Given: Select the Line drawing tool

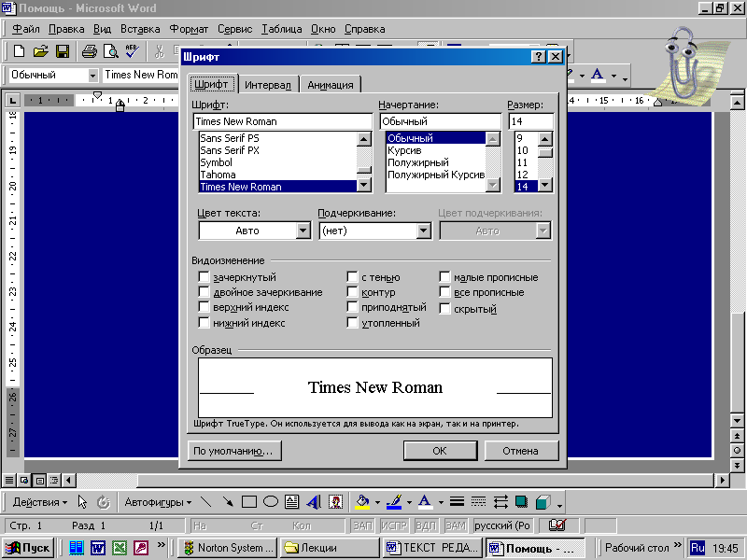Looking at the screenshot, I should coord(205,502).
